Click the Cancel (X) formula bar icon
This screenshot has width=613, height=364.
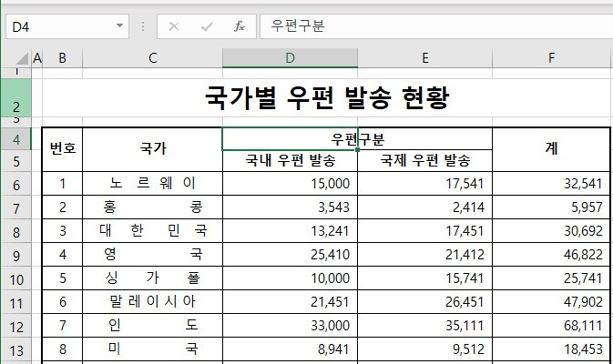pyautogui.click(x=174, y=26)
